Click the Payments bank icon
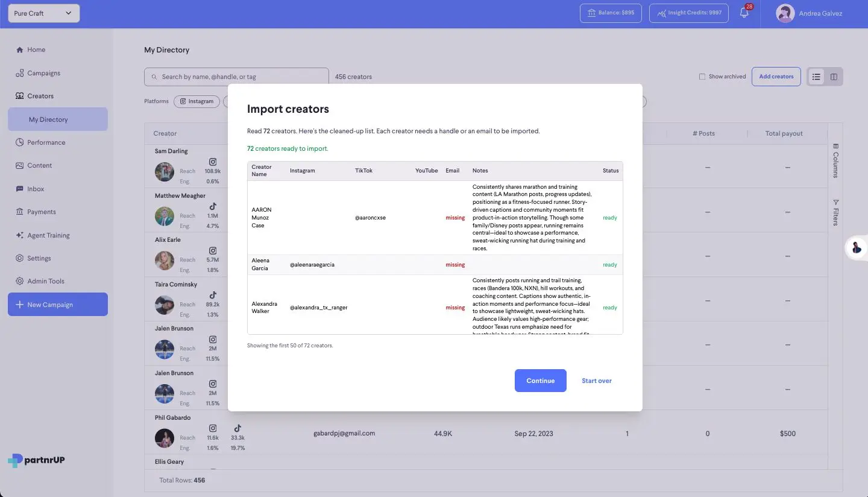 pos(20,212)
